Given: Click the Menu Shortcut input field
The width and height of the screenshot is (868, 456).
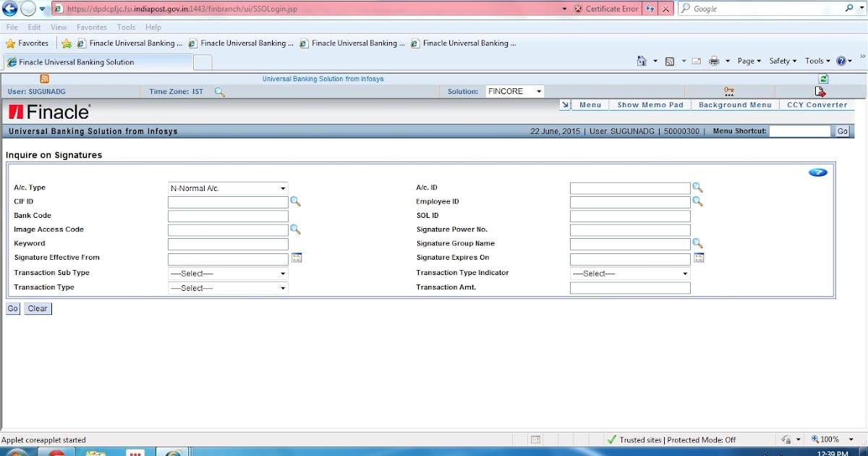Looking at the screenshot, I should point(800,132).
